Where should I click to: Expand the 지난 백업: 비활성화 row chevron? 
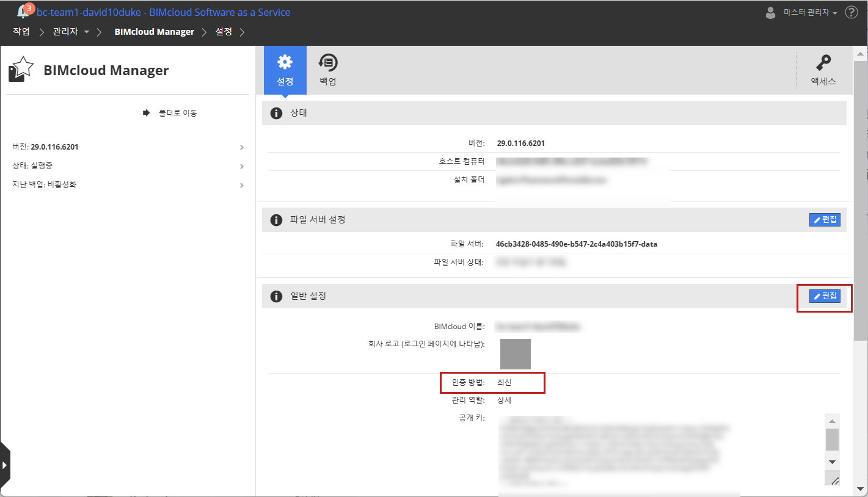point(242,185)
